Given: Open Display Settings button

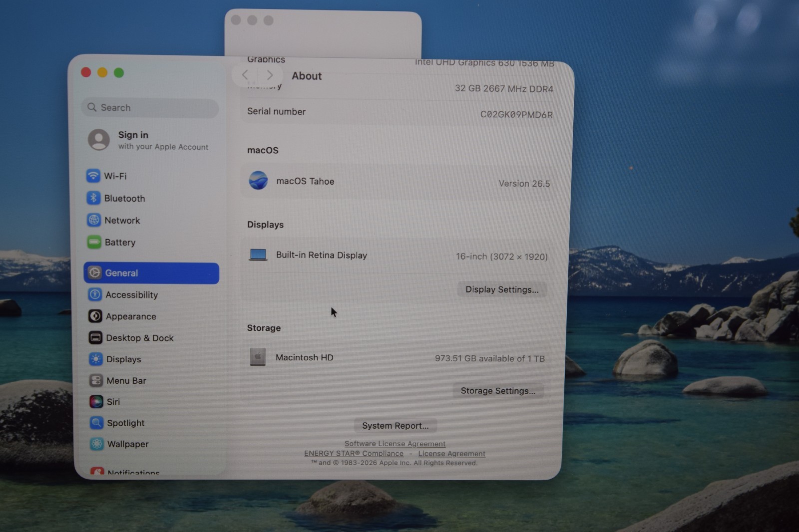Looking at the screenshot, I should point(502,289).
